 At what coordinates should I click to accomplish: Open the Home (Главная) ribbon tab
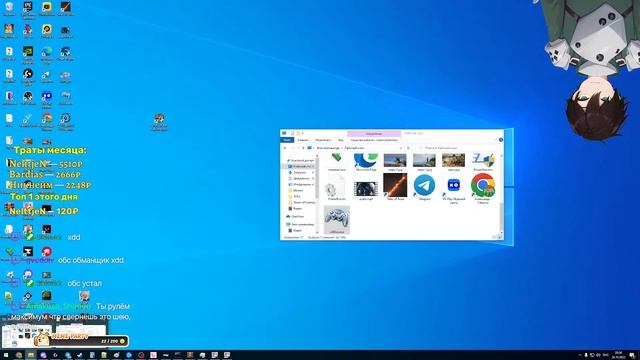coord(303,140)
